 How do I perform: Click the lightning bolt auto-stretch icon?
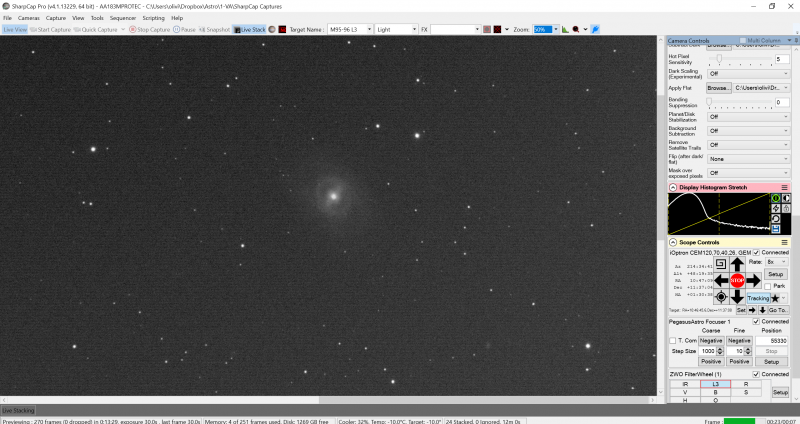776,208
